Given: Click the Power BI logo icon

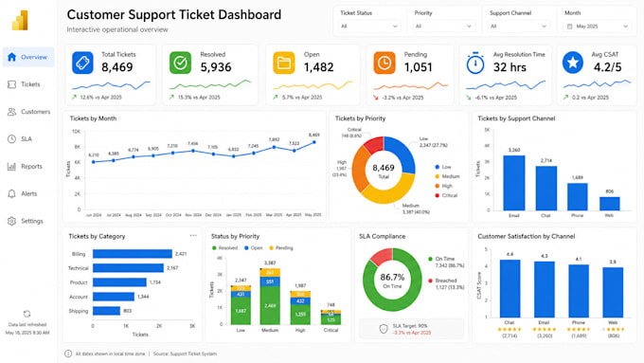Looking at the screenshot, I should pos(20,20).
